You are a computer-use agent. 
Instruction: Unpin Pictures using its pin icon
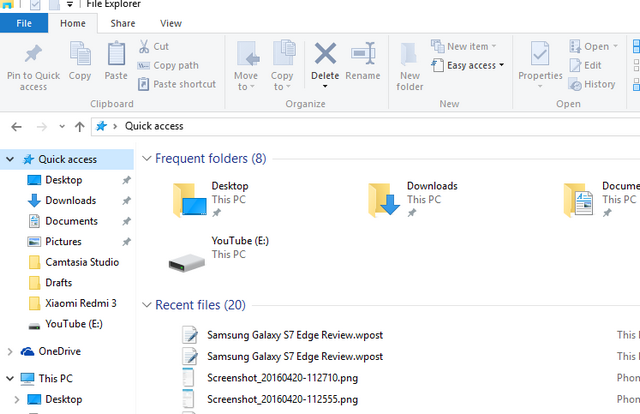click(127, 242)
